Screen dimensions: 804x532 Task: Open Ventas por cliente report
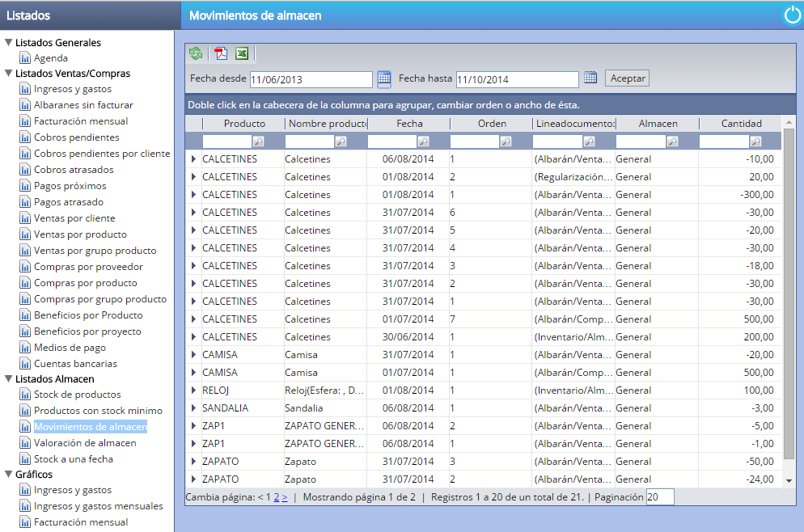pyautogui.click(x=74, y=218)
